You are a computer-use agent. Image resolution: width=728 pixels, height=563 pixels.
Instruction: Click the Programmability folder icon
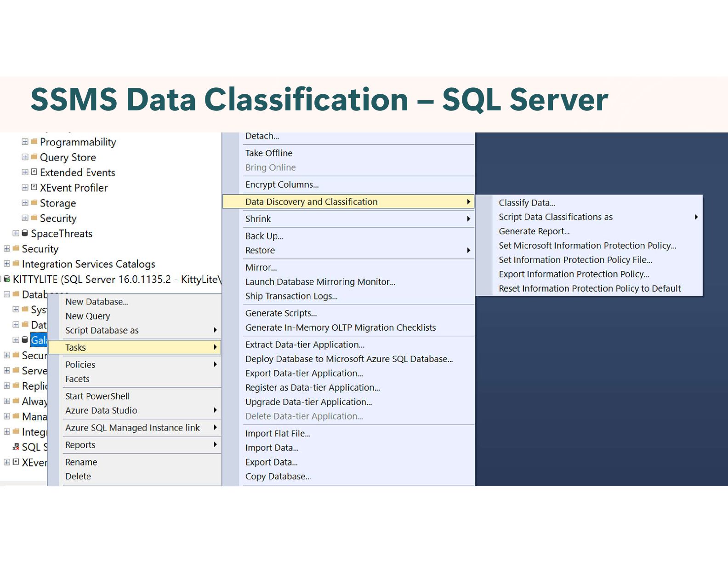point(34,142)
